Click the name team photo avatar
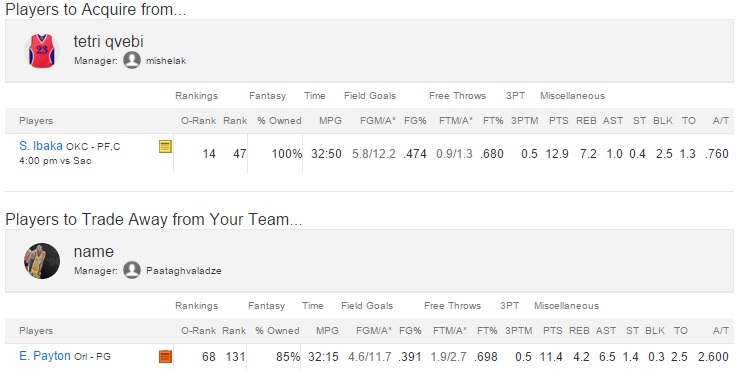The image size is (754, 381). pos(42,261)
